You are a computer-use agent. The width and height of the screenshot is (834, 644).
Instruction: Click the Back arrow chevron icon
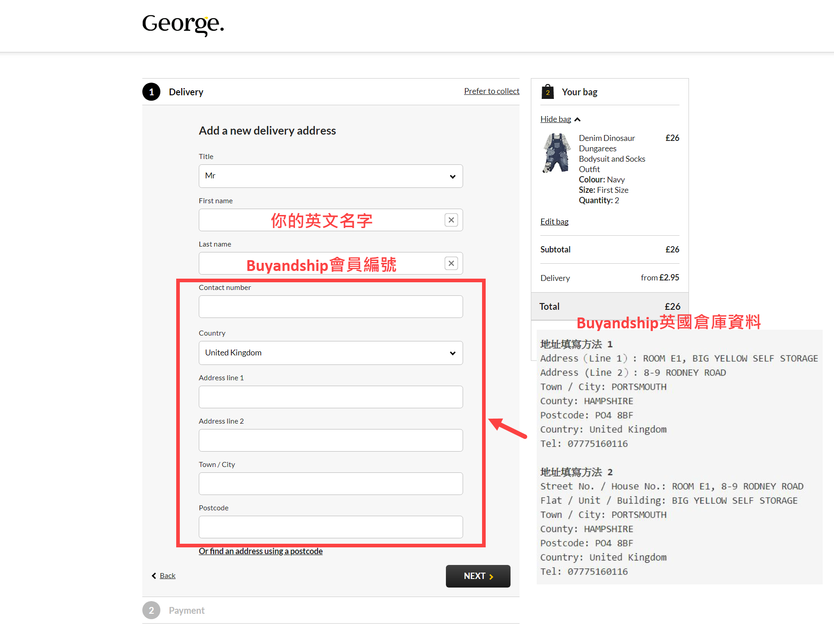(x=154, y=576)
